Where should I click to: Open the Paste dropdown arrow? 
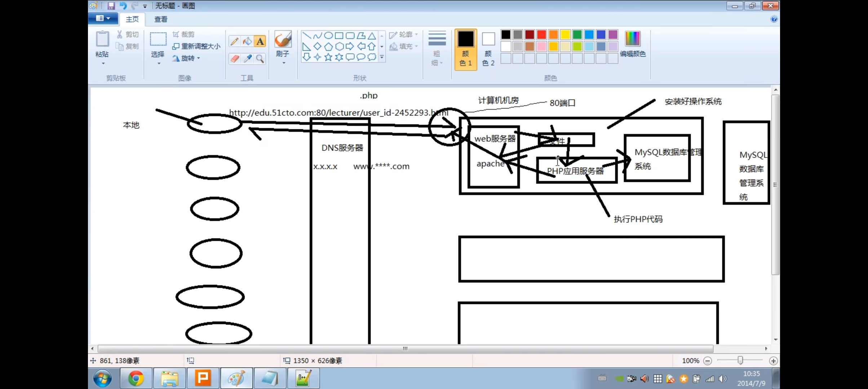pos(103,63)
